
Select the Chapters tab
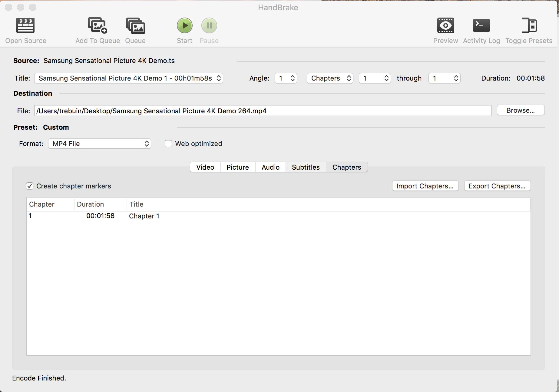[x=347, y=167]
